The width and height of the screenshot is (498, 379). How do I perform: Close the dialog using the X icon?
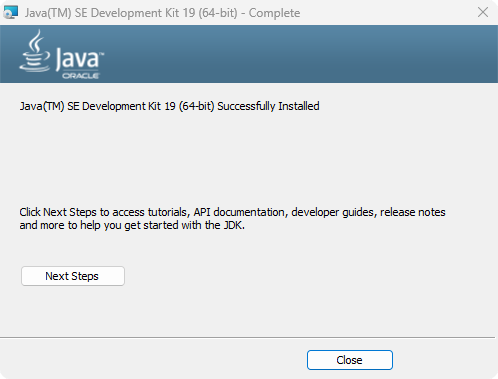[x=483, y=12]
